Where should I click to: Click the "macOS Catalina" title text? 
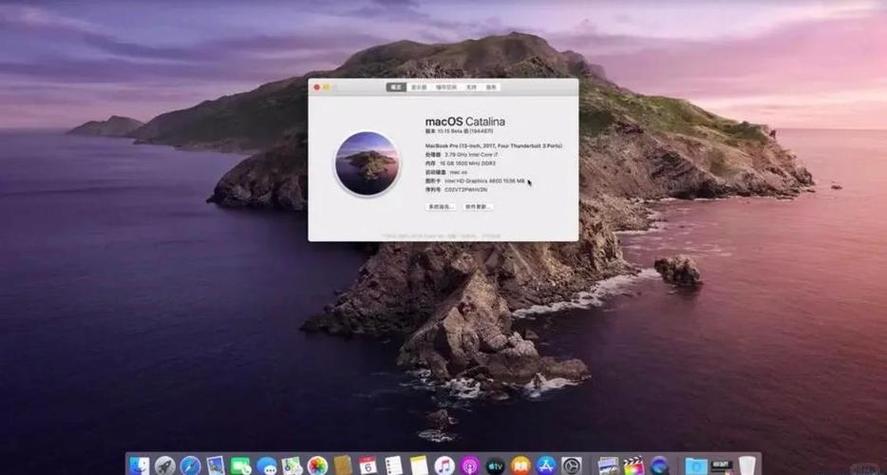(x=465, y=122)
